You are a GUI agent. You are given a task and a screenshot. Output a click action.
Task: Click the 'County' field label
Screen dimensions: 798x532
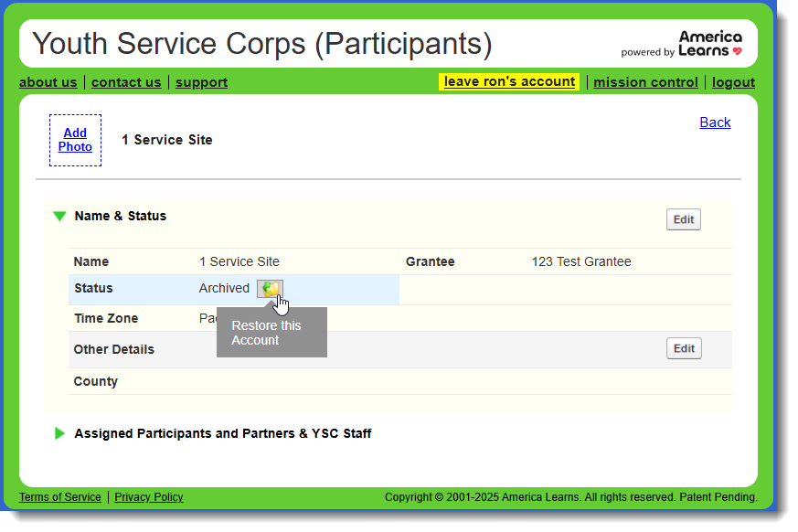pos(96,381)
